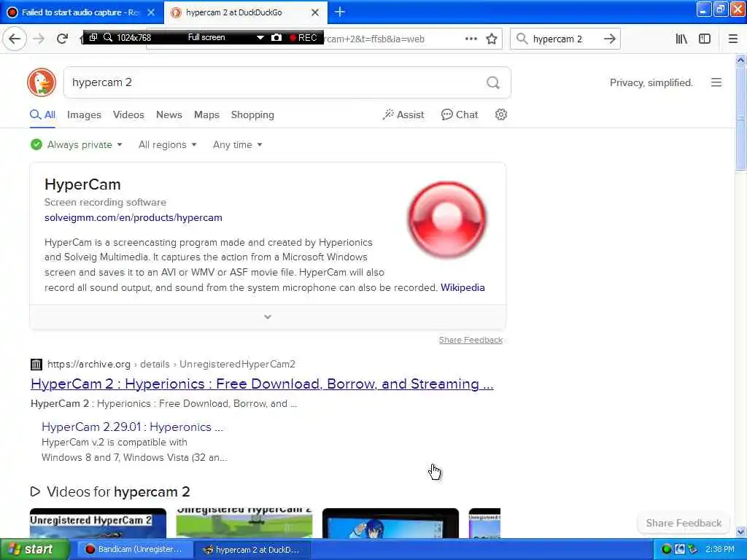Click the Bandicam screenshot camera icon

[x=276, y=38]
